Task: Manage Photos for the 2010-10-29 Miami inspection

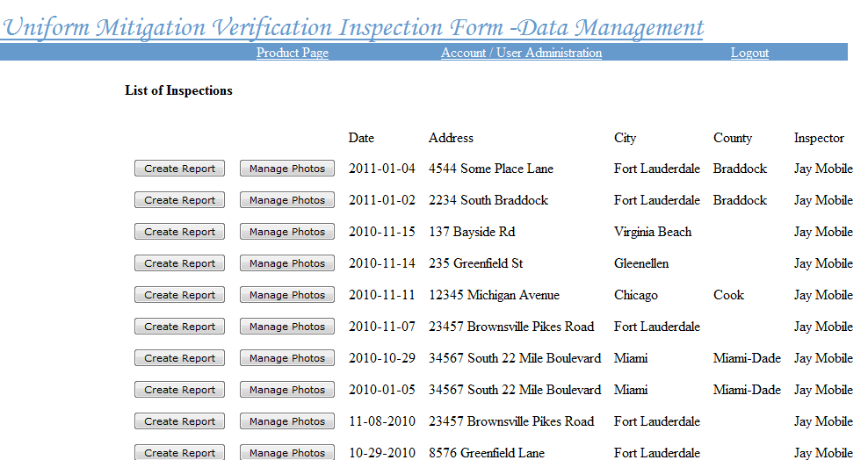Action: [286, 357]
